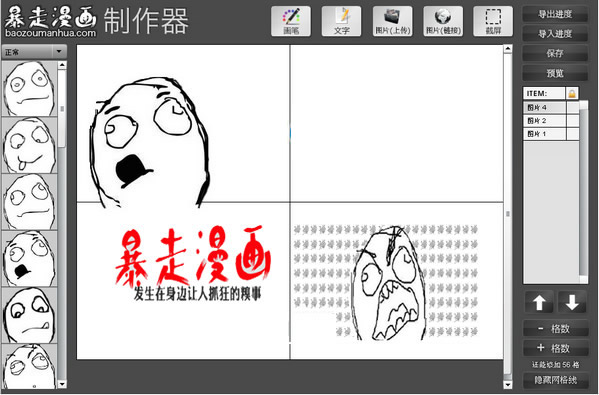Select 图片 2 in item list
The height and width of the screenshot is (395, 599).
point(544,121)
